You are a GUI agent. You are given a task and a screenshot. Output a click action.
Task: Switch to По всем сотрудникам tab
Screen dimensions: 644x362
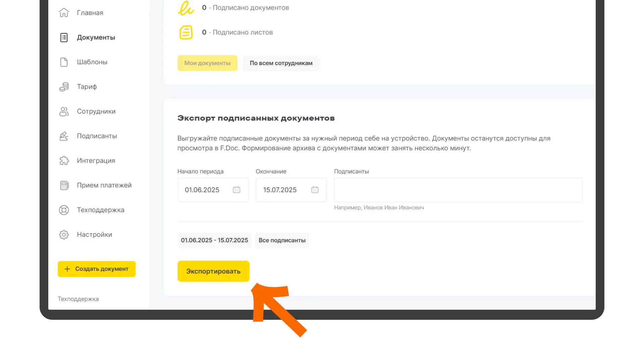281,63
